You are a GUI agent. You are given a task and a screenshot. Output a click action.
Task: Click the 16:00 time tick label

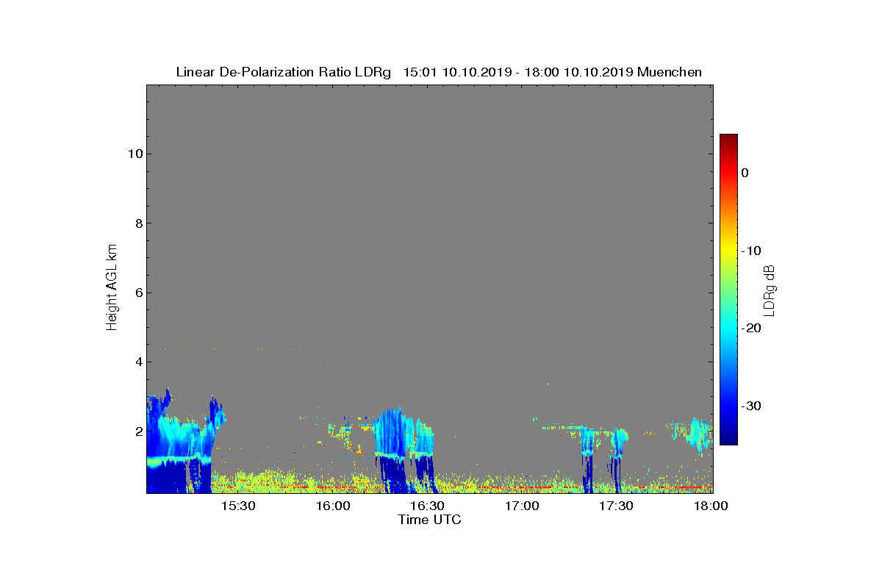click(x=333, y=506)
